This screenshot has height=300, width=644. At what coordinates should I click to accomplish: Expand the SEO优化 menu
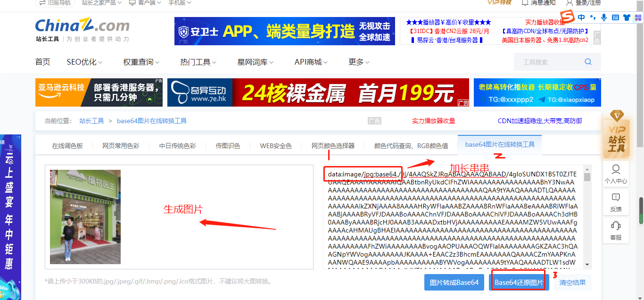point(84,62)
